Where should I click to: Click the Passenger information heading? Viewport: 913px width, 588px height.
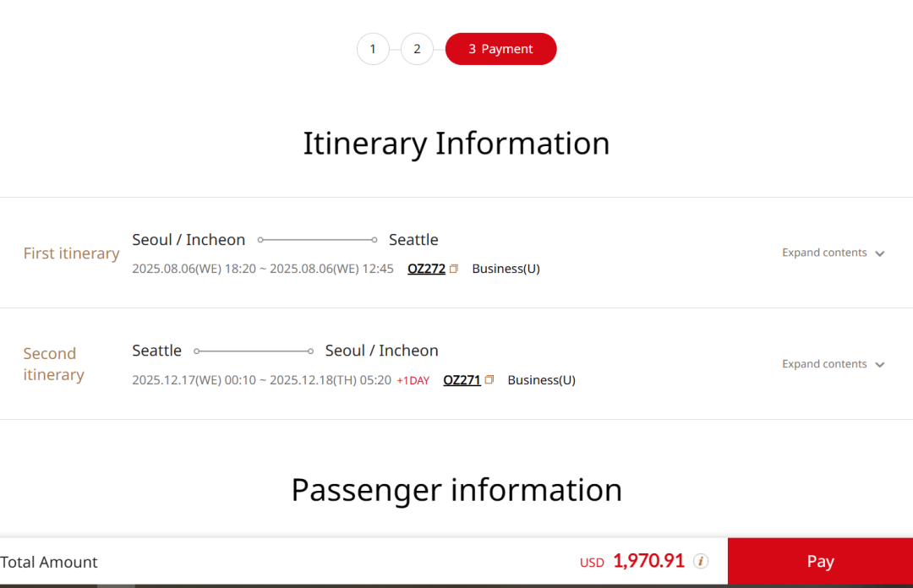coord(456,490)
